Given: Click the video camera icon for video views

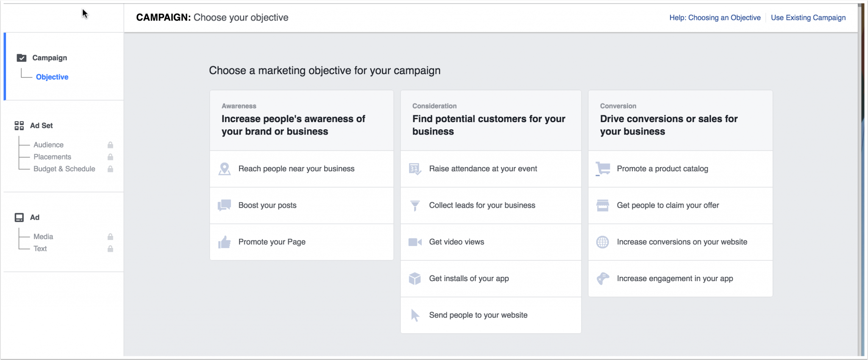Looking at the screenshot, I should pos(415,242).
